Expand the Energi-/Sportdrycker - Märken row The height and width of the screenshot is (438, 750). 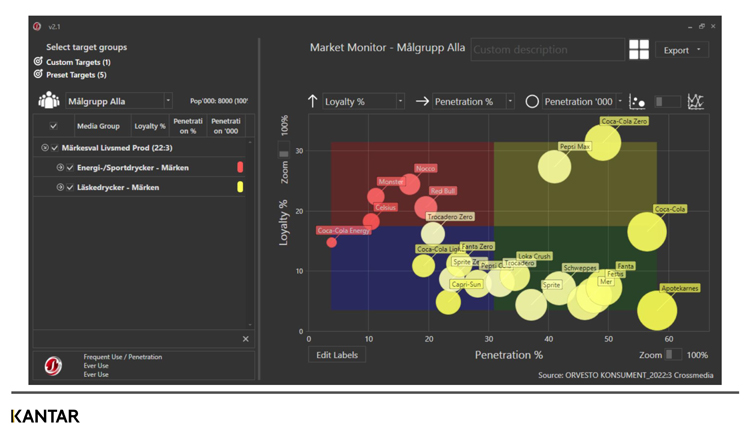coord(60,167)
